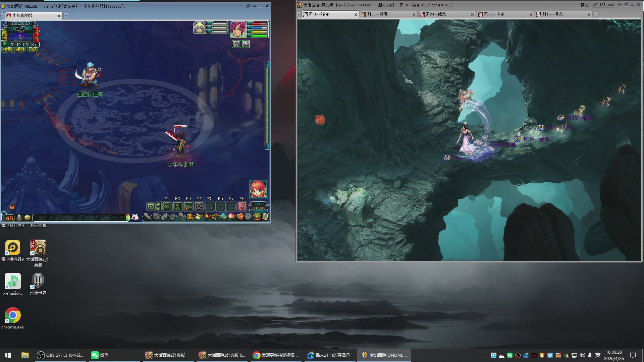Open the panda pet portrait
644x362 pixels.
200,28
